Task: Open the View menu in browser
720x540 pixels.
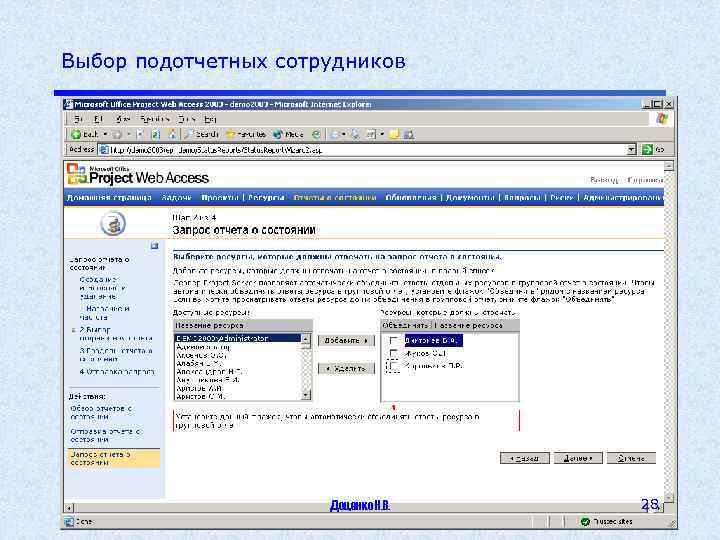Action: (x=123, y=119)
